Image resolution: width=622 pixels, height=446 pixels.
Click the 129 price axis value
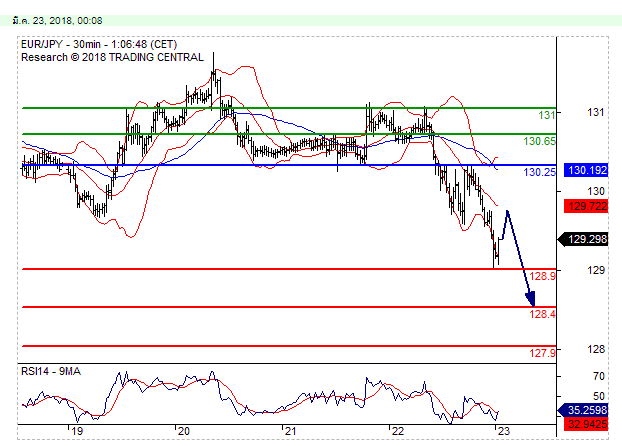coord(595,270)
